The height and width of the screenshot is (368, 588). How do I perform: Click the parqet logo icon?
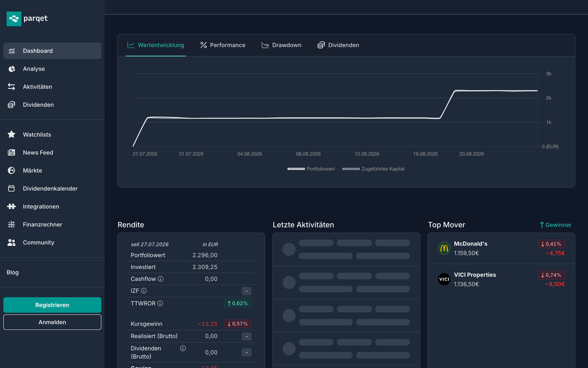(14, 19)
